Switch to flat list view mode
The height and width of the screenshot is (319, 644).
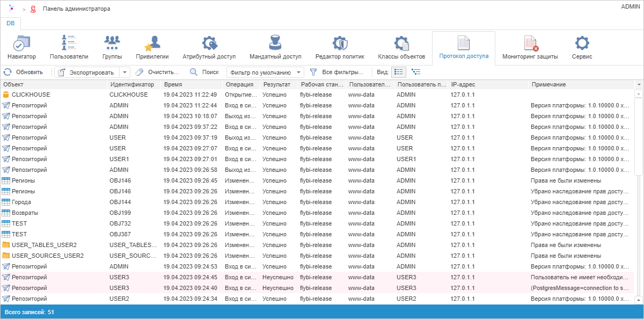click(399, 72)
